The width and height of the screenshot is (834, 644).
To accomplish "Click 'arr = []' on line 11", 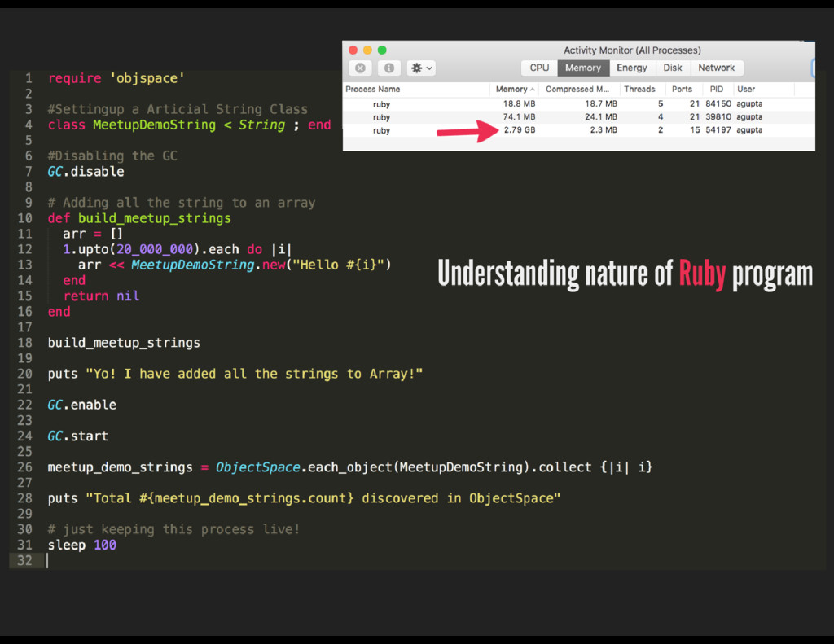I will 93,234.
